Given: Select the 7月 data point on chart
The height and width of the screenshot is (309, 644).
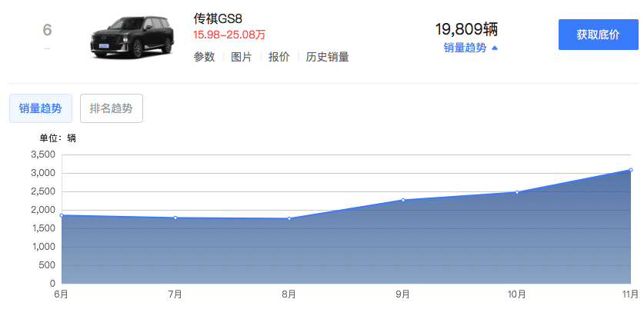Looking at the screenshot, I should point(175,218).
